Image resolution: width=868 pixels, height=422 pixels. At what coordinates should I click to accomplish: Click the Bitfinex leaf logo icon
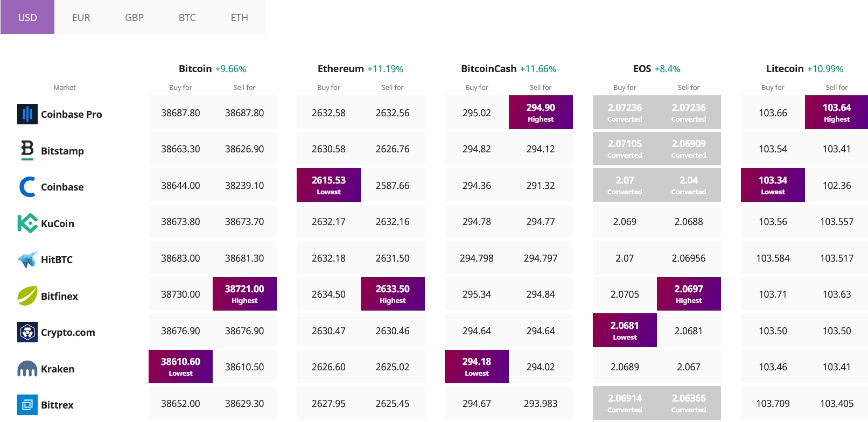27,296
